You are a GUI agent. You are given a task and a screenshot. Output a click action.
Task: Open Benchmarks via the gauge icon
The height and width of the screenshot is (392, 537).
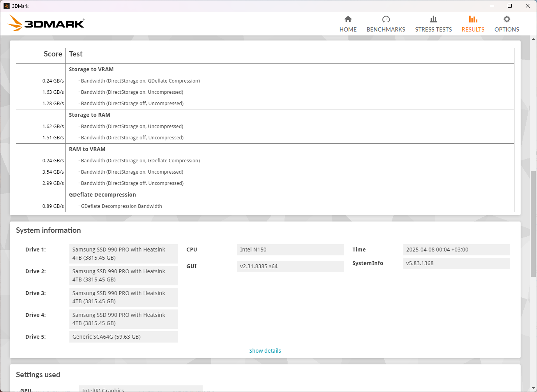click(386, 19)
